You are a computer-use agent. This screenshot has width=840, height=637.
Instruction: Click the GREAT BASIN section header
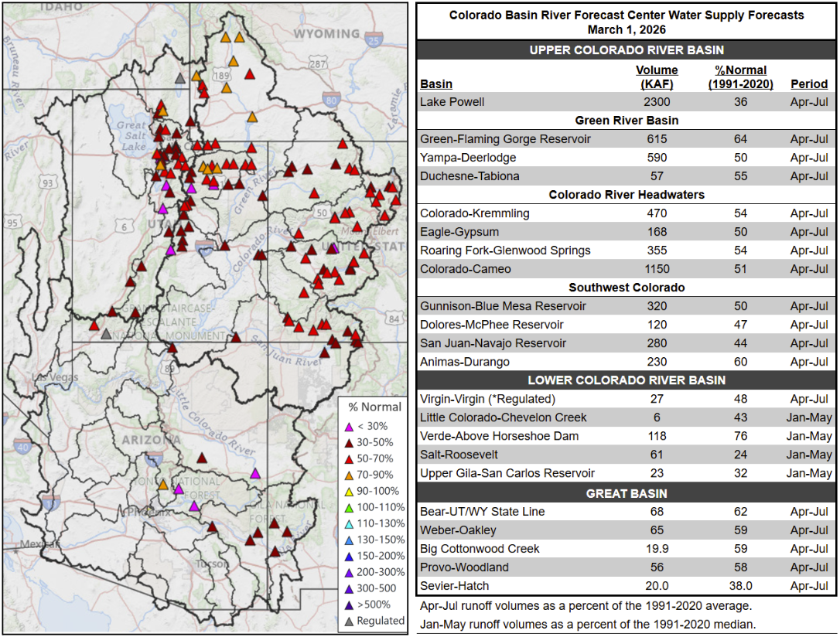point(627,492)
